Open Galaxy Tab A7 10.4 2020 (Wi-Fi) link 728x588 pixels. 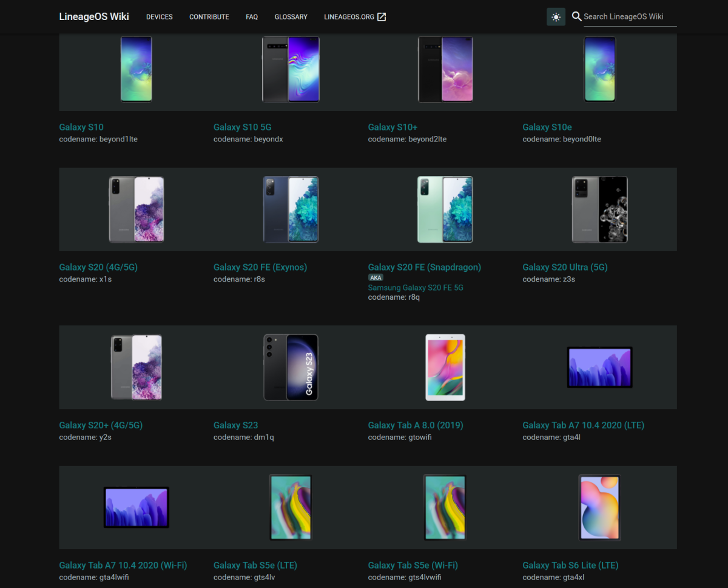[123, 565]
